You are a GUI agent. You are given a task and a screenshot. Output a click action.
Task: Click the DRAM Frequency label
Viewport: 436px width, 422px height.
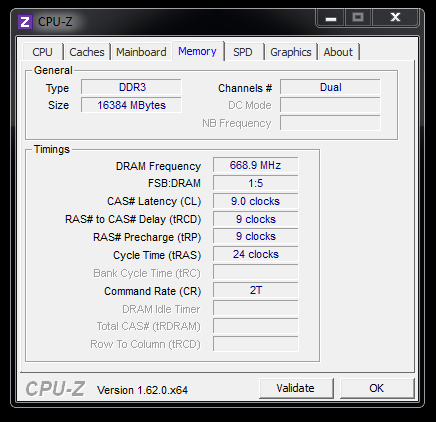point(158,166)
